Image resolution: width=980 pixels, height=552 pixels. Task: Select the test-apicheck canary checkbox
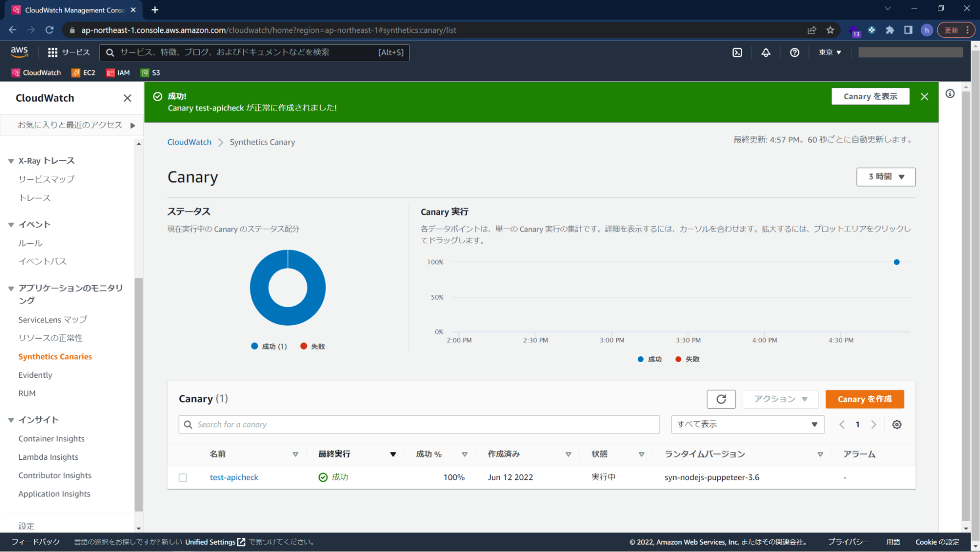(x=183, y=478)
